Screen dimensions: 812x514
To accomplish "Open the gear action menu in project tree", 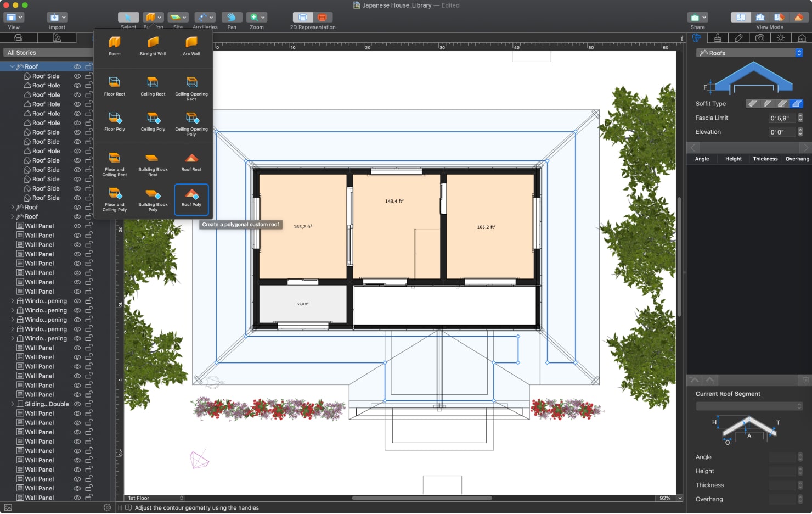I will [107, 507].
